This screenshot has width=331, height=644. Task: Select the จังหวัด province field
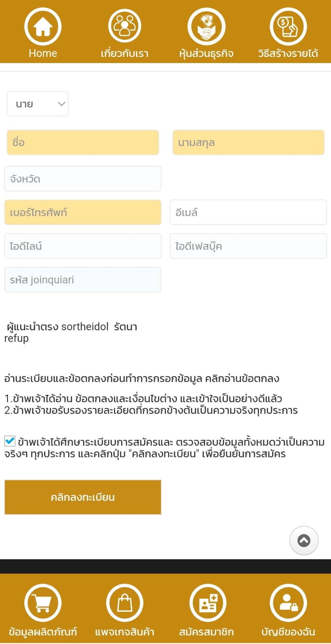coord(83,178)
